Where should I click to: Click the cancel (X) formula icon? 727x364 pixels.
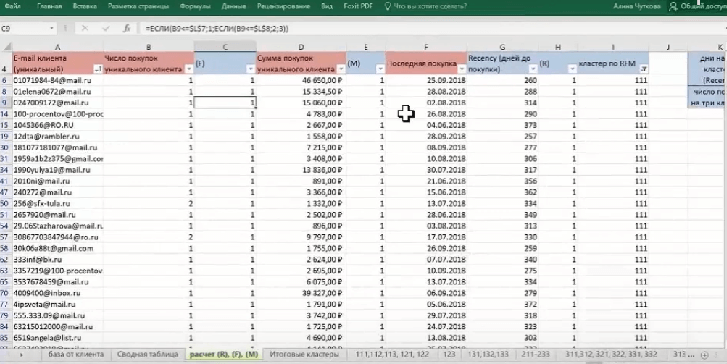(85, 28)
